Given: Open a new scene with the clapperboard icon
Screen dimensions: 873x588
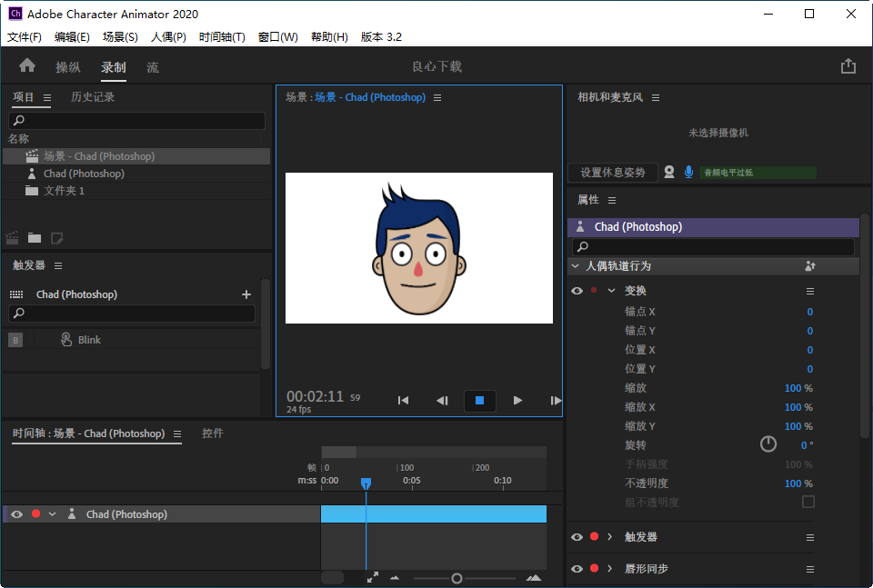Looking at the screenshot, I should (12, 238).
